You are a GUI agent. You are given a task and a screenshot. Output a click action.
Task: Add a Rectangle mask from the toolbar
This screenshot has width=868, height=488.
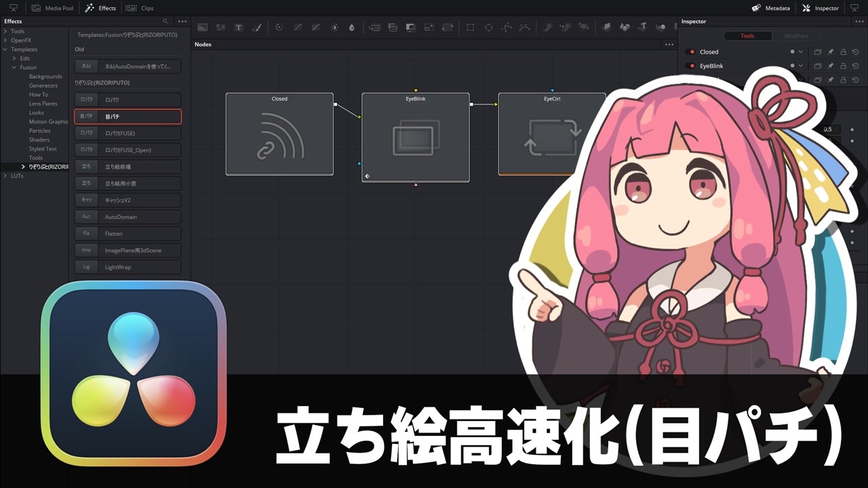(x=470, y=28)
